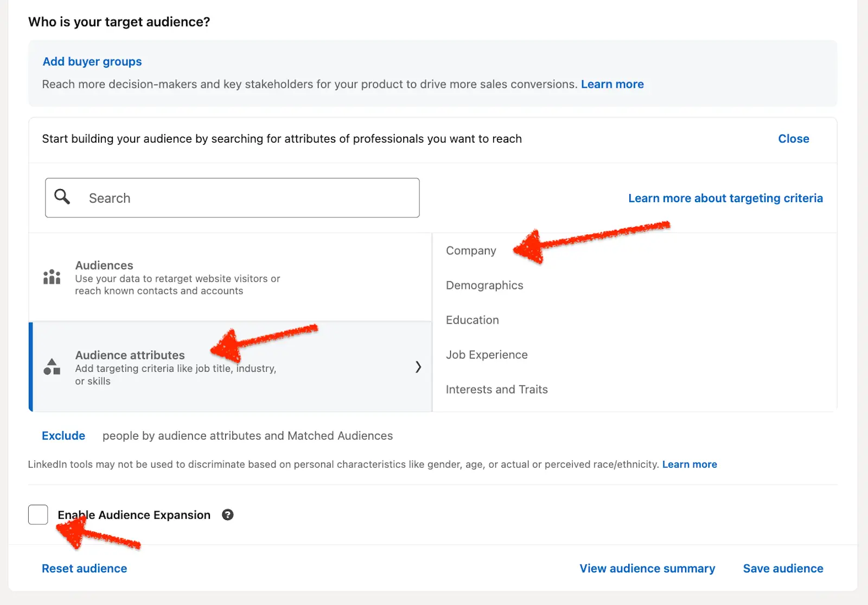Select Job Experience targeting category

pos(487,355)
